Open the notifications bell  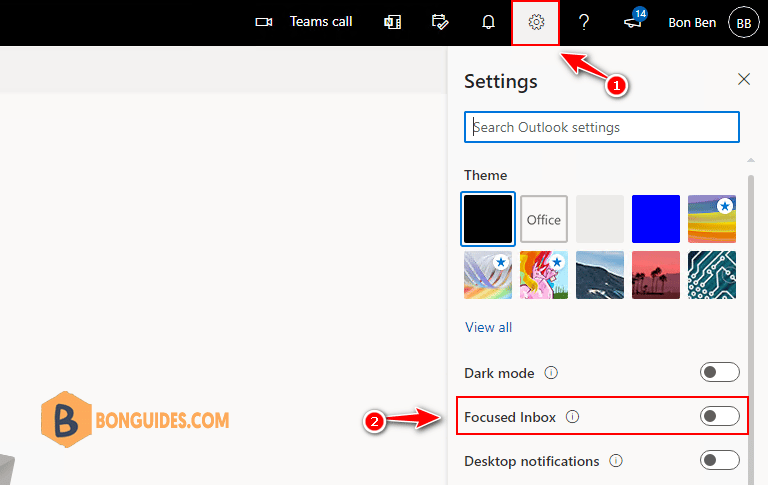pos(488,22)
